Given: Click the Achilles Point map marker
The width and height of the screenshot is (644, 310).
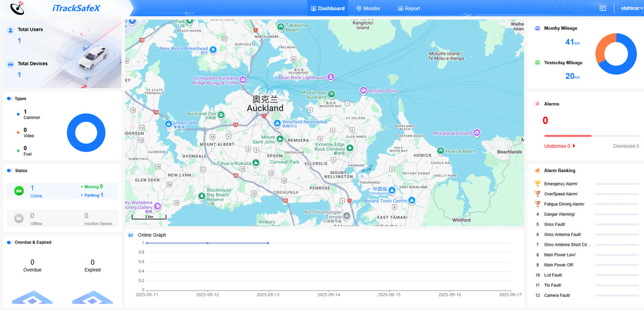Looking at the screenshot, I should click(363, 91).
